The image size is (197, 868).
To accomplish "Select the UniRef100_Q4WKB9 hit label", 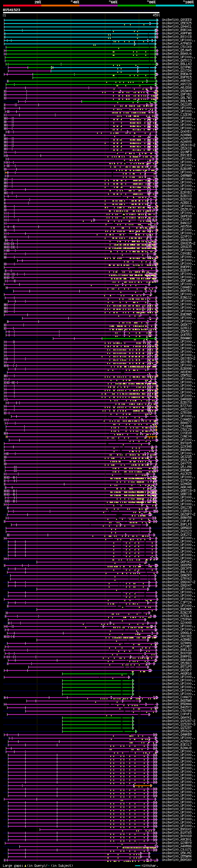I will coord(177,735).
